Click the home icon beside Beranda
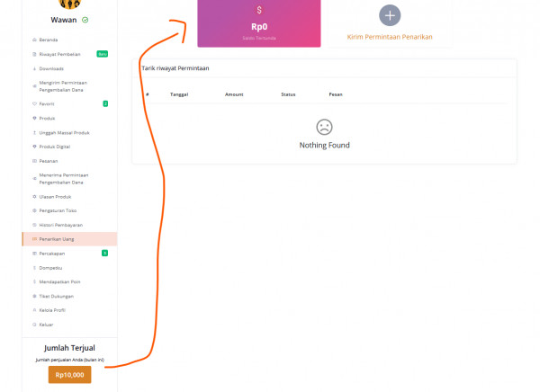Viewport: 540px width, 392px height. (x=34, y=40)
